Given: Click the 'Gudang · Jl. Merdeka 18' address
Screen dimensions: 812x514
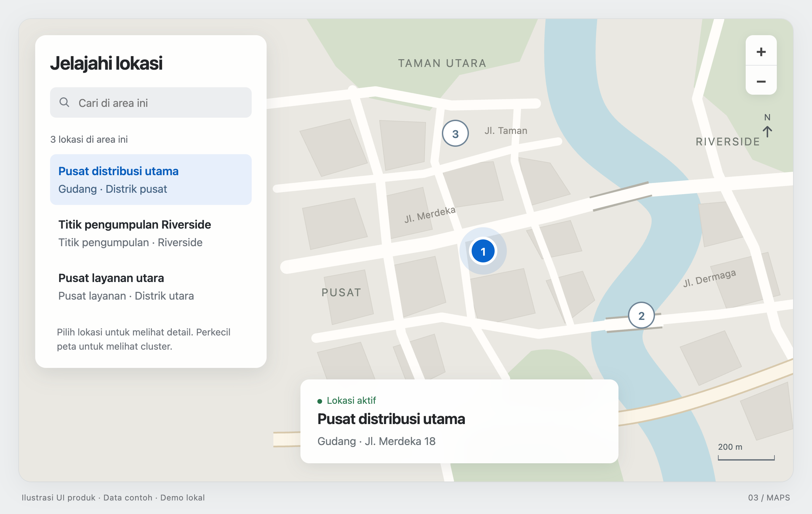Looking at the screenshot, I should [x=376, y=441].
